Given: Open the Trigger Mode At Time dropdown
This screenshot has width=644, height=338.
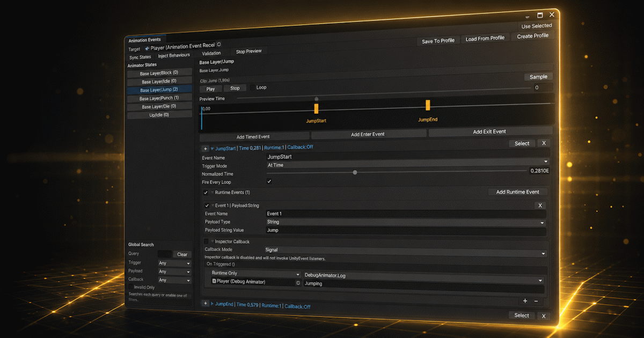Looking at the screenshot, I should 407,164.
